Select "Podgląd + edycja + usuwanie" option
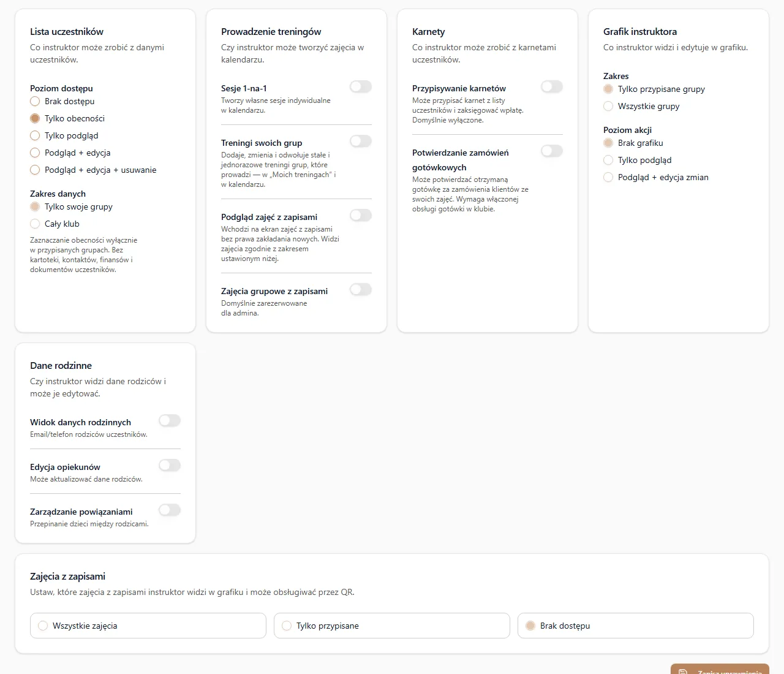This screenshot has width=784, height=674. [x=35, y=170]
